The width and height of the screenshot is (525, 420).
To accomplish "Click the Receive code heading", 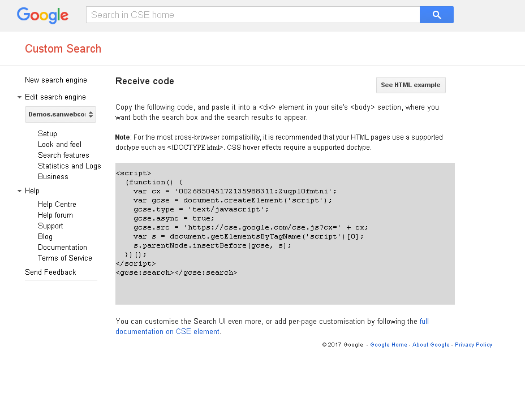I will (145, 81).
